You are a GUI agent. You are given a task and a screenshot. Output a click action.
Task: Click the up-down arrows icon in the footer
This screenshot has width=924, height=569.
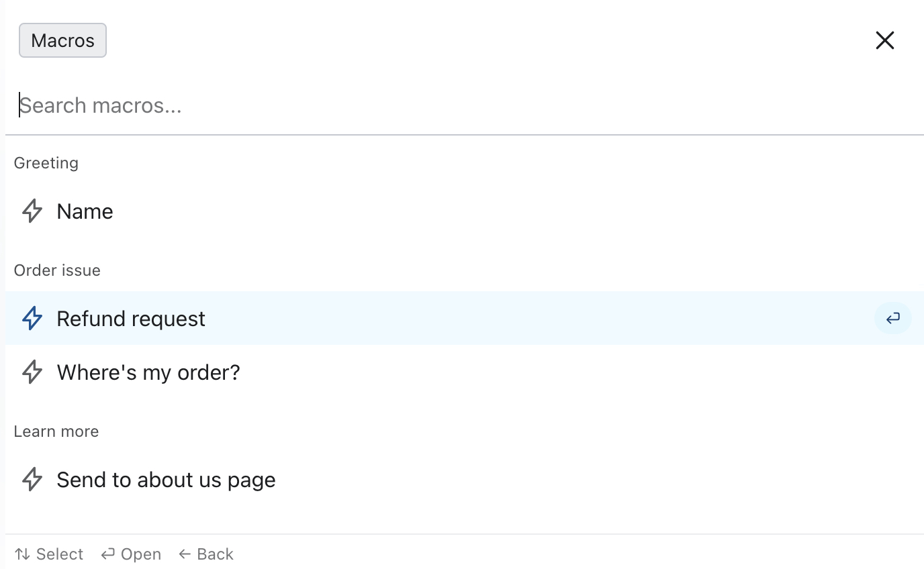pyautogui.click(x=23, y=554)
